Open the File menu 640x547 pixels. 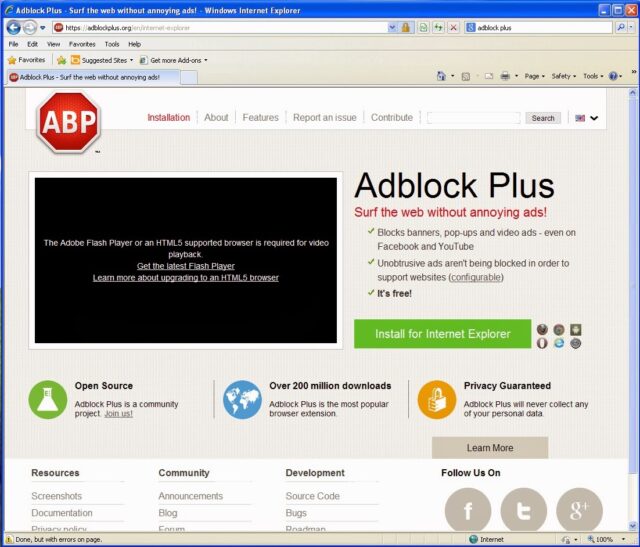pos(13,44)
